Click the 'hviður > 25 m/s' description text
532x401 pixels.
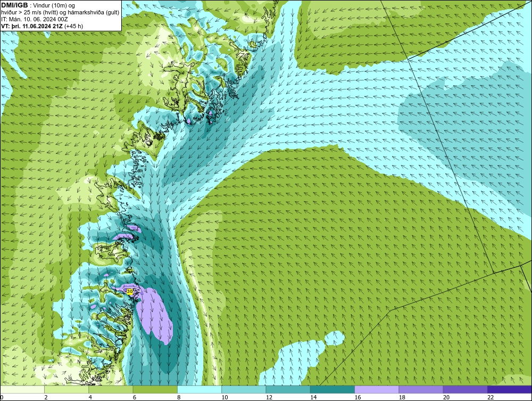(x=22, y=13)
